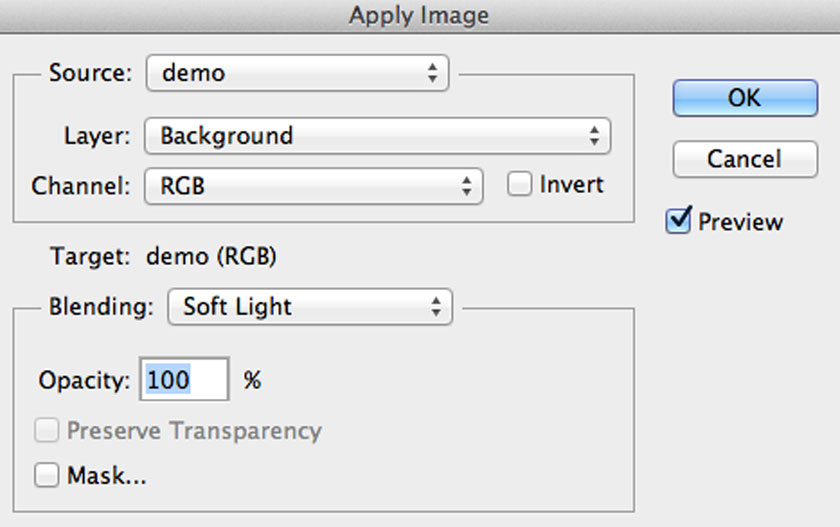Disable the Preview checkbox
The image size is (840, 527).
[x=679, y=222]
